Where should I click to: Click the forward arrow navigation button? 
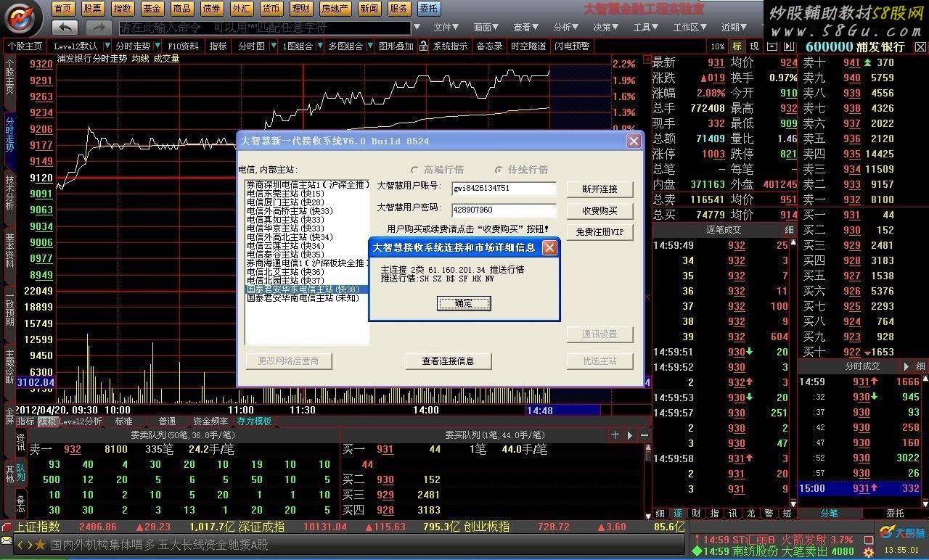98,28
